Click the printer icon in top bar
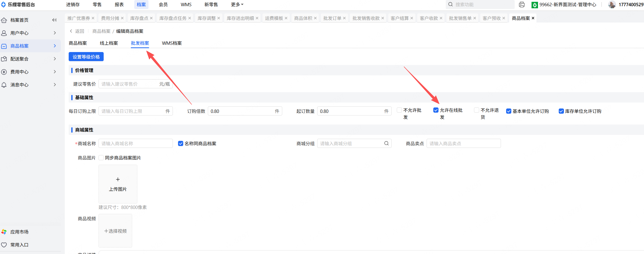 point(522,5)
